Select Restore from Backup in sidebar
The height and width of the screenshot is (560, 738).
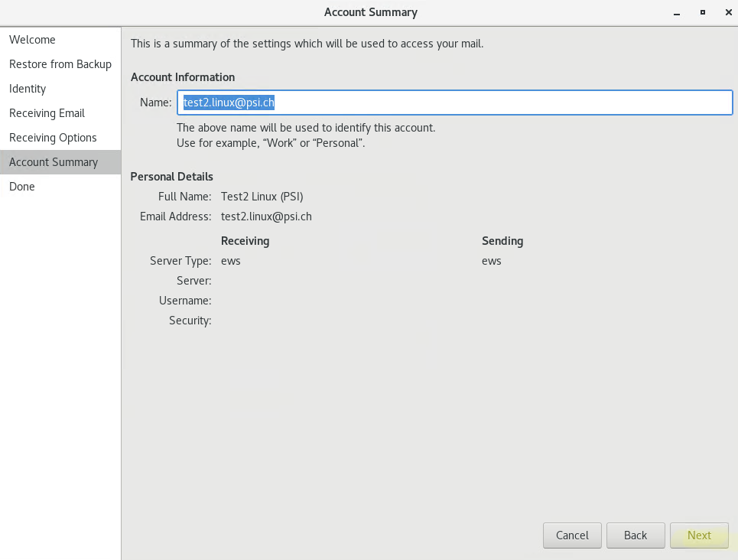tap(60, 64)
